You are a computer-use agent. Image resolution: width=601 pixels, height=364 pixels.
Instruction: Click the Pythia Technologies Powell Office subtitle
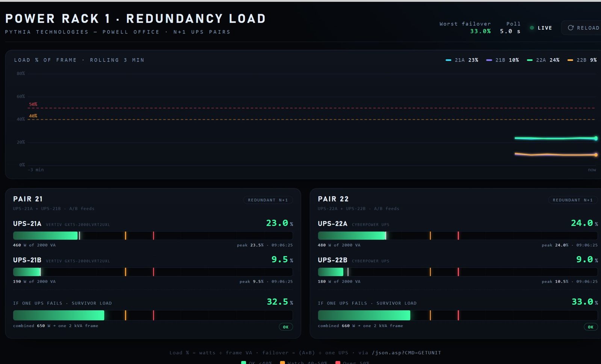tap(118, 32)
